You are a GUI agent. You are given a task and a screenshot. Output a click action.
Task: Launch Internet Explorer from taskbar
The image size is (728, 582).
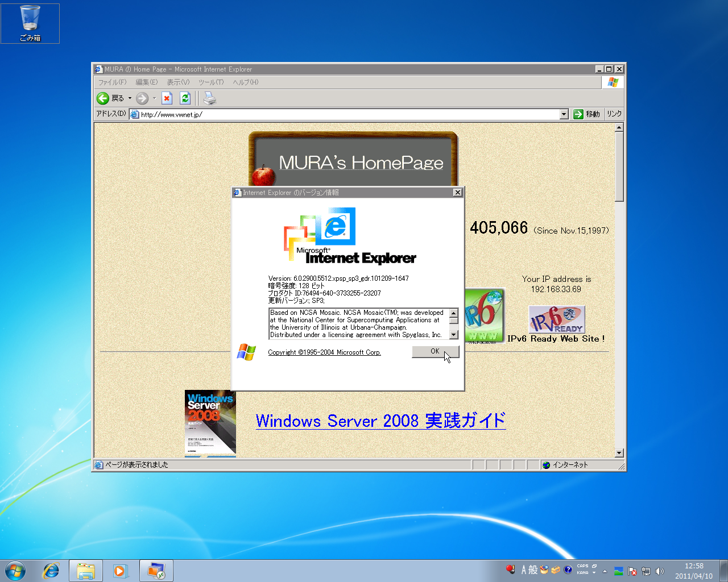51,571
